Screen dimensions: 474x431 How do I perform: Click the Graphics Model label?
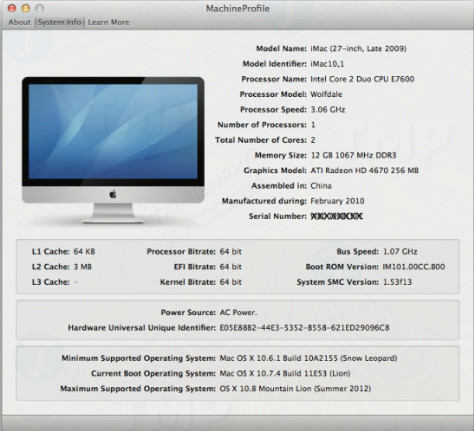tap(275, 170)
